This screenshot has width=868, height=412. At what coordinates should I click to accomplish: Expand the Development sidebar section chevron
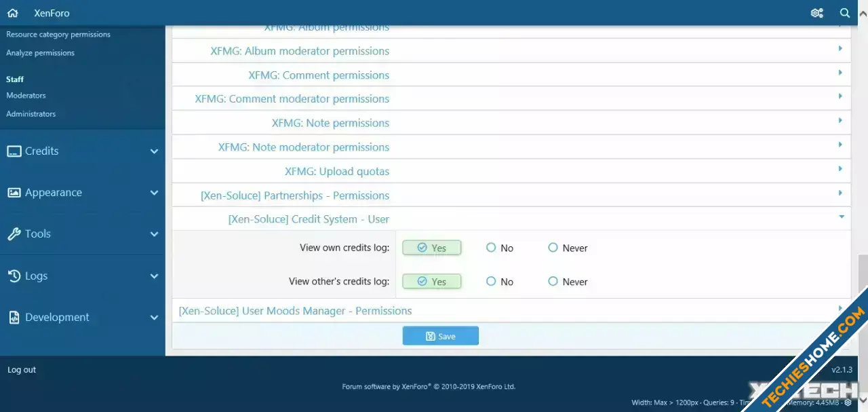(x=154, y=318)
